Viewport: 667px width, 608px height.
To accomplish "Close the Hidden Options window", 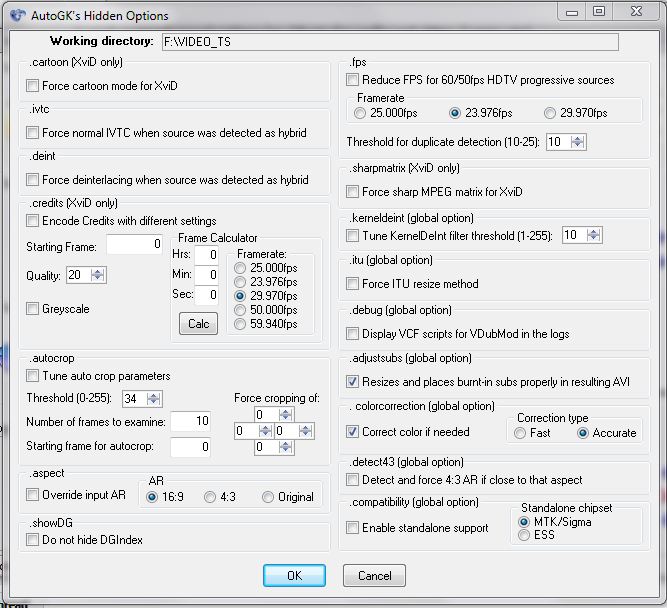I will coord(636,11).
